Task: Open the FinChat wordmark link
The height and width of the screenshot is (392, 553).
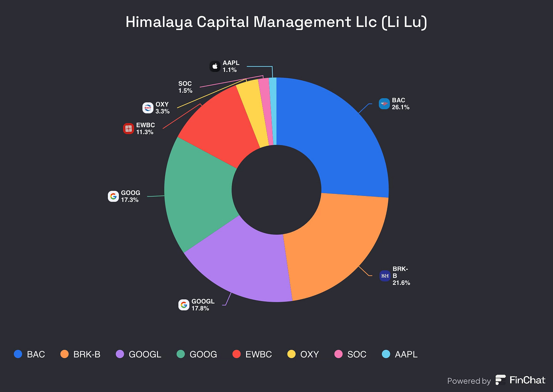Action: pos(528,380)
